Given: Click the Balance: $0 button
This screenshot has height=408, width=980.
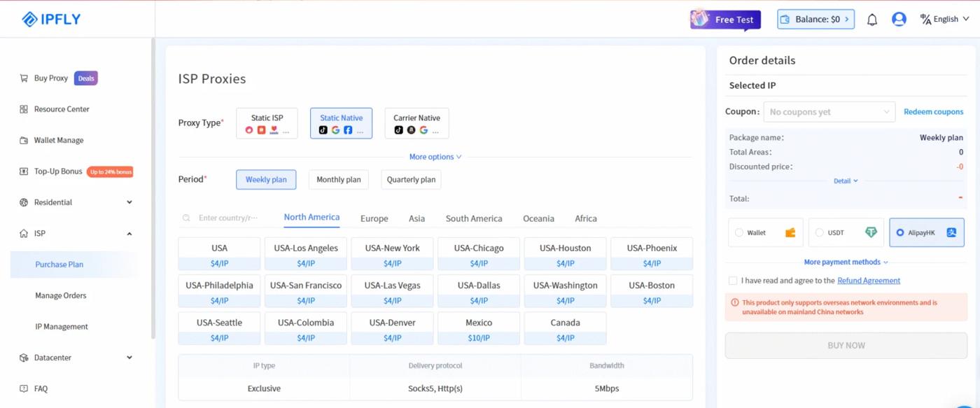Looking at the screenshot, I should pos(816,20).
